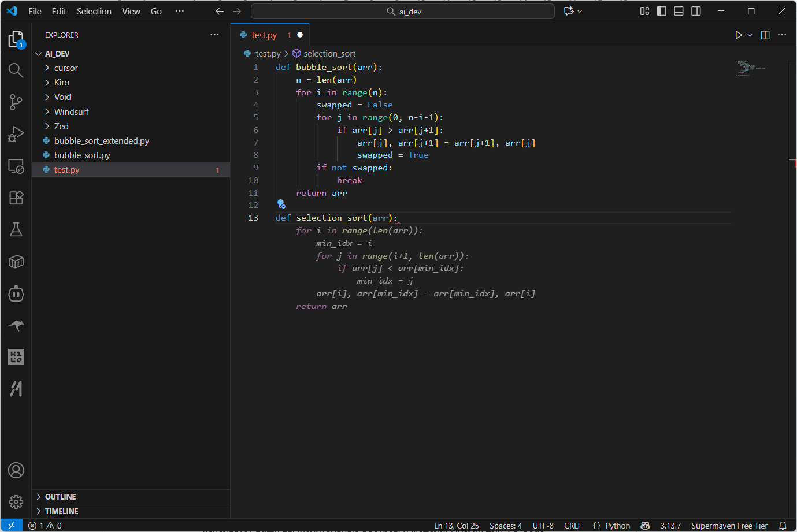Toggle the secondary side bar layout button
797x532 pixels.
(696, 11)
